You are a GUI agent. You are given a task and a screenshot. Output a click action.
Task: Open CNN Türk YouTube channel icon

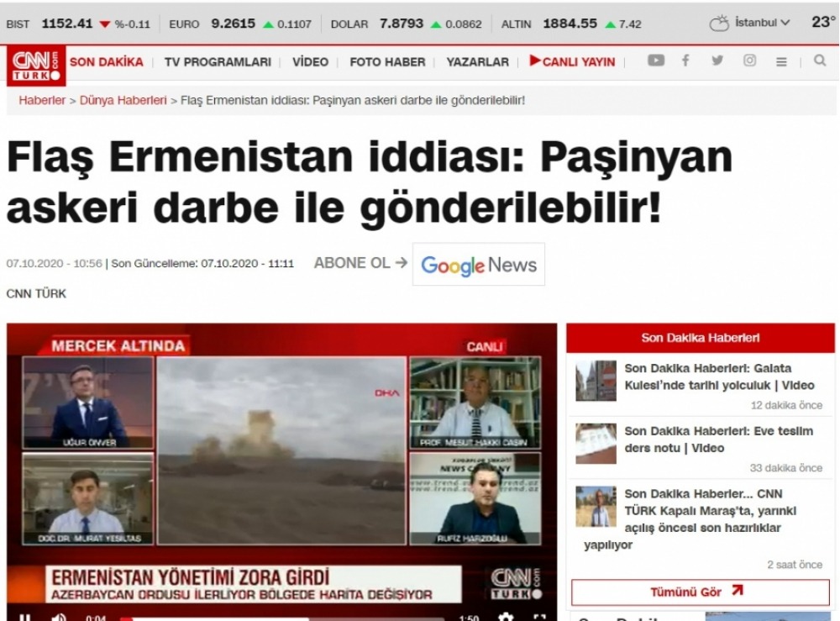pyautogui.click(x=656, y=61)
